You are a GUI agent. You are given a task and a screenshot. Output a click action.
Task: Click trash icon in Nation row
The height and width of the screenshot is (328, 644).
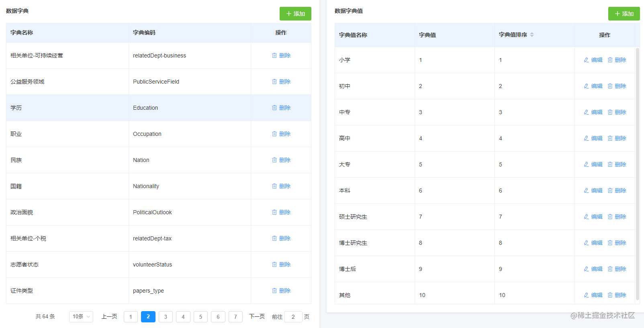274,160
